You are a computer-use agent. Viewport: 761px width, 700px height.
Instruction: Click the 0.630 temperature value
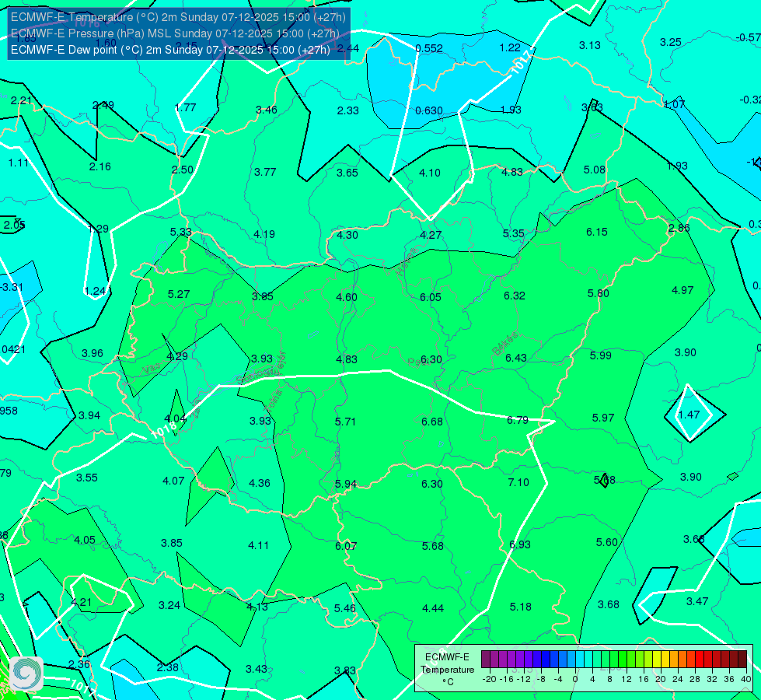(x=429, y=110)
